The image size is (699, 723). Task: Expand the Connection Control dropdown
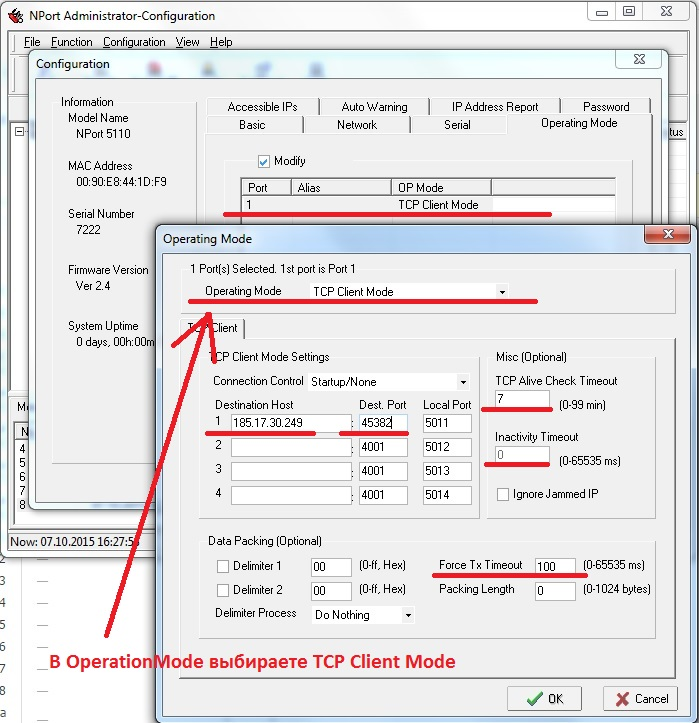point(462,382)
